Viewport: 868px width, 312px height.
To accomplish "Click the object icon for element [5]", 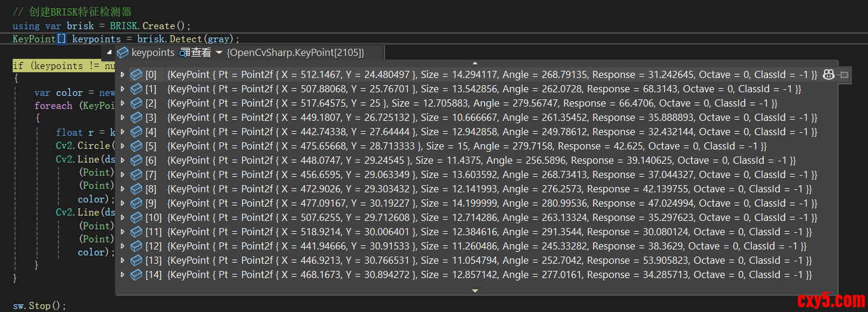I will 136,146.
